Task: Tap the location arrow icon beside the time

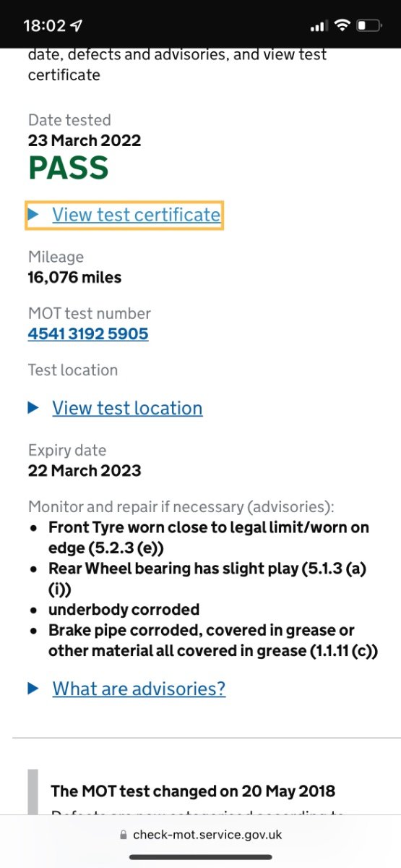Action: (77, 26)
